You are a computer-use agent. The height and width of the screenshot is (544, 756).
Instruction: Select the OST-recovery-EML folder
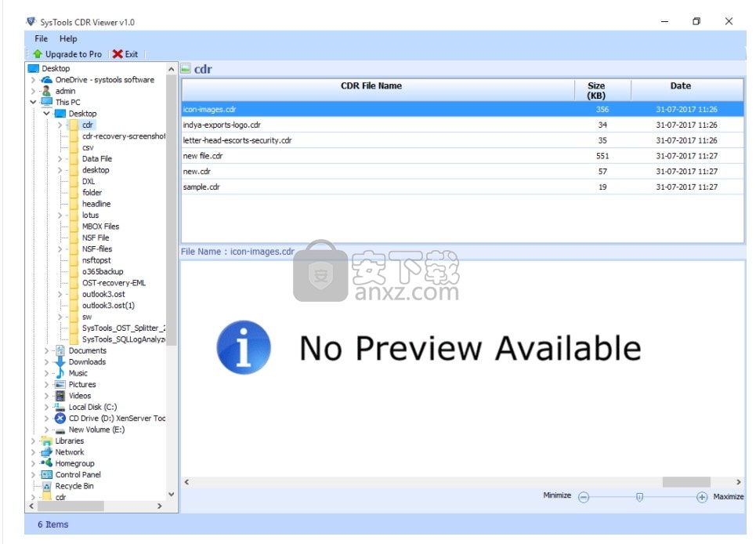click(x=114, y=283)
